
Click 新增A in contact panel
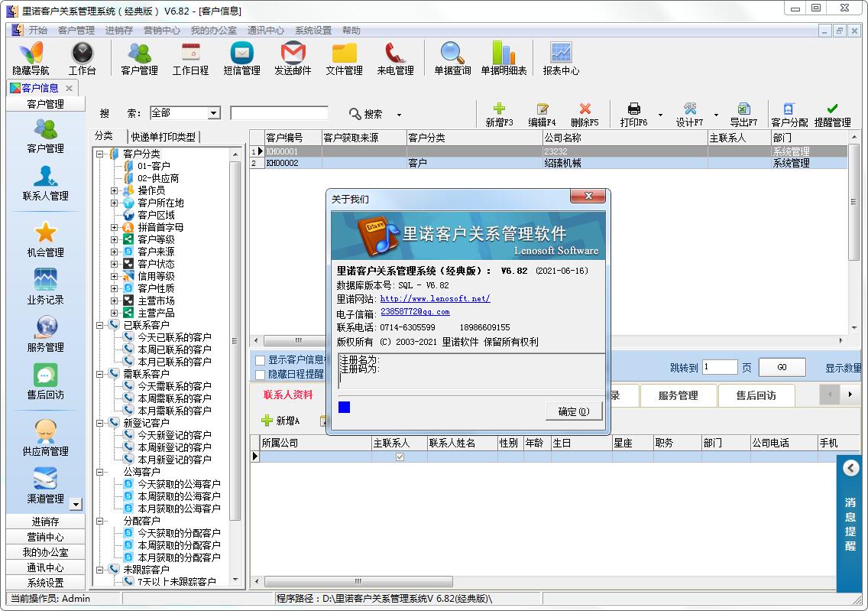280,421
